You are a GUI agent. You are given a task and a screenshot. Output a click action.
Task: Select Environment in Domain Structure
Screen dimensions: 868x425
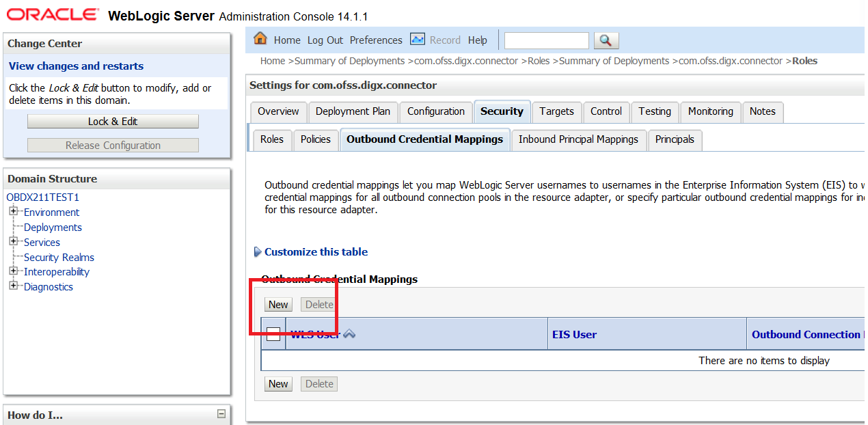(x=51, y=212)
